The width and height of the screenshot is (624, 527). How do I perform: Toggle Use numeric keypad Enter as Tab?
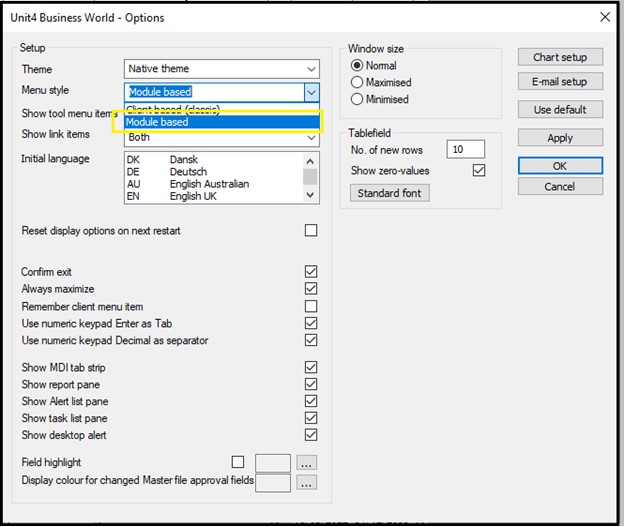(x=311, y=323)
